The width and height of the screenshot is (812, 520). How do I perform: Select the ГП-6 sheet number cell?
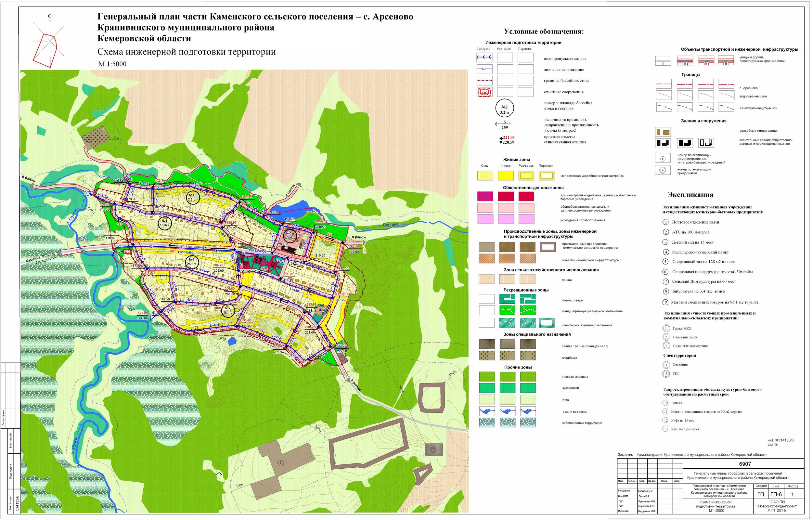click(x=776, y=494)
